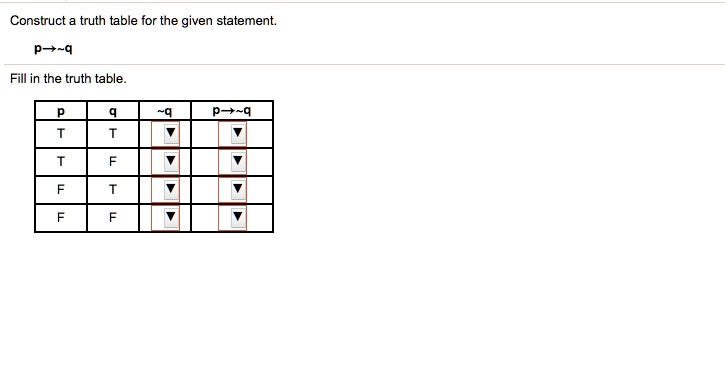Click the p column header cell
The height and width of the screenshot is (367, 725).
pos(61,111)
